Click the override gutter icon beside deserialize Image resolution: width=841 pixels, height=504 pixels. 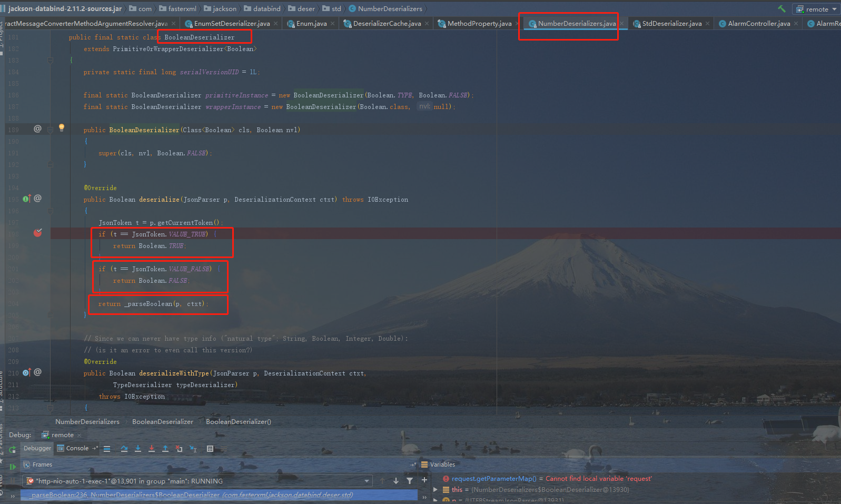pyautogui.click(x=26, y=199)
